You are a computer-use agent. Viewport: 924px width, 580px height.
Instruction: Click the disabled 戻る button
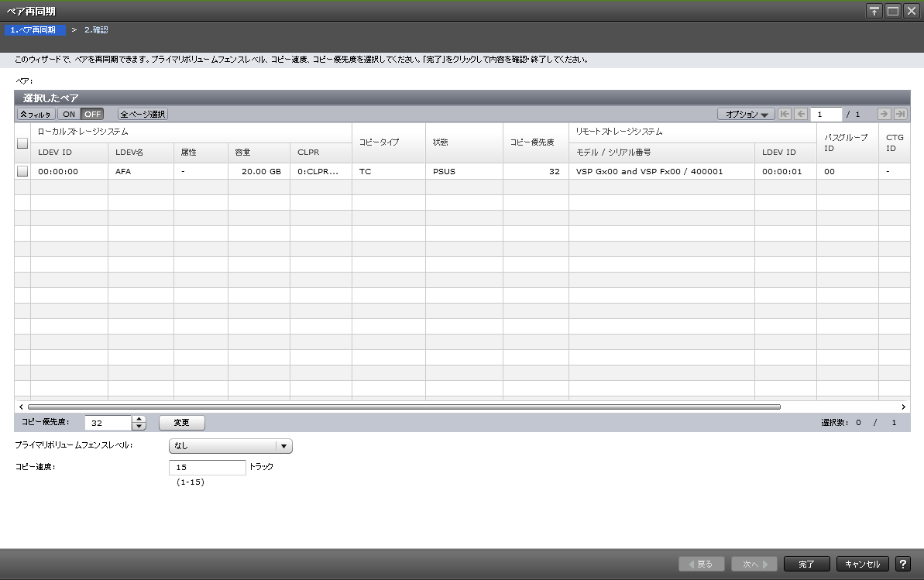click(x=701, y=564)
